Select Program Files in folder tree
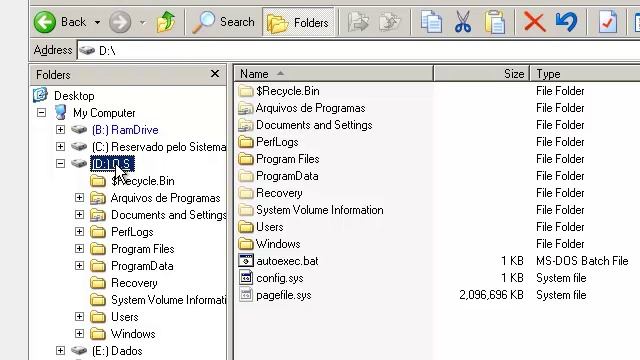 [x=142, y=249]
